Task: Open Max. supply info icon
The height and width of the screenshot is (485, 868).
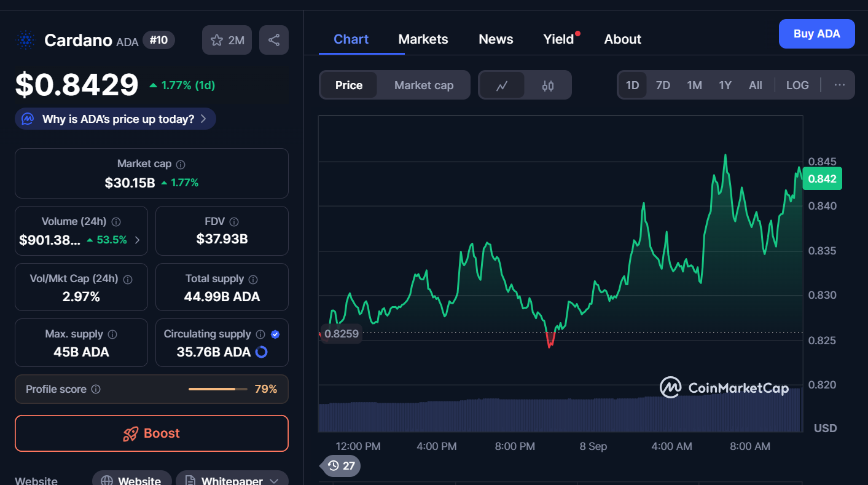Action: pyautogui.click(x=112, y=334)
